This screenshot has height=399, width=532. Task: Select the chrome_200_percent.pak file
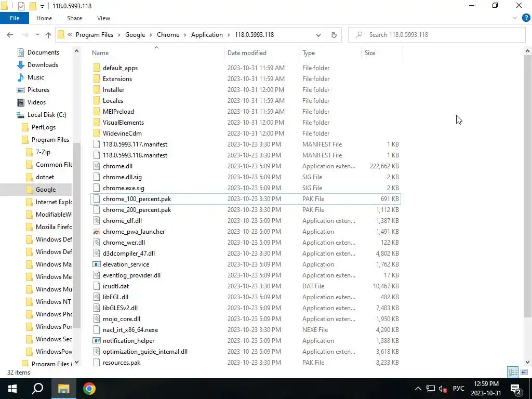pos(137,210)
